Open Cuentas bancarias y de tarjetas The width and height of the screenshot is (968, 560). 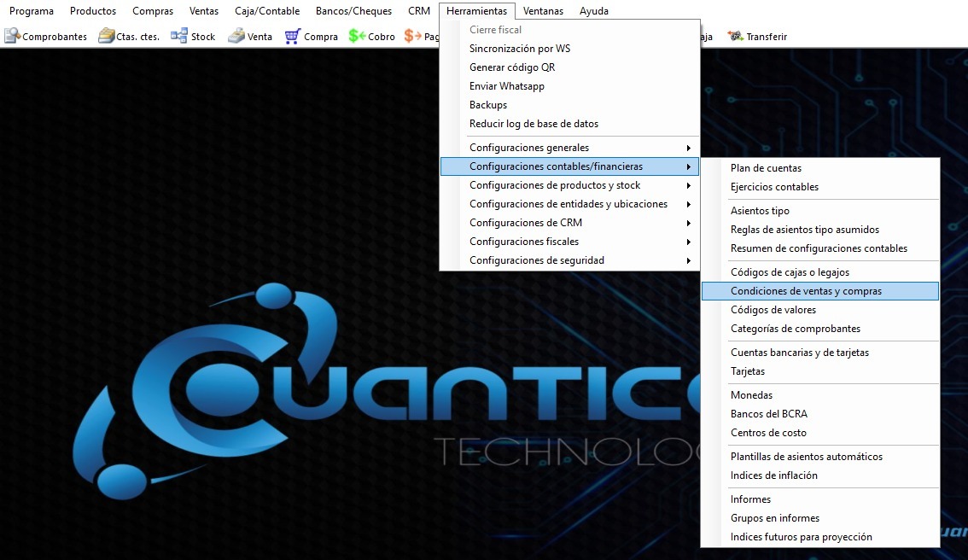pyautogui.click(x=799, y=353)
